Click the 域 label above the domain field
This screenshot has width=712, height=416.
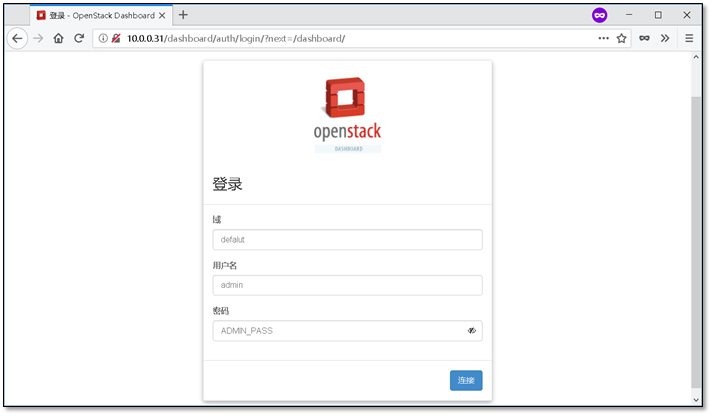[x=217, y=220]
